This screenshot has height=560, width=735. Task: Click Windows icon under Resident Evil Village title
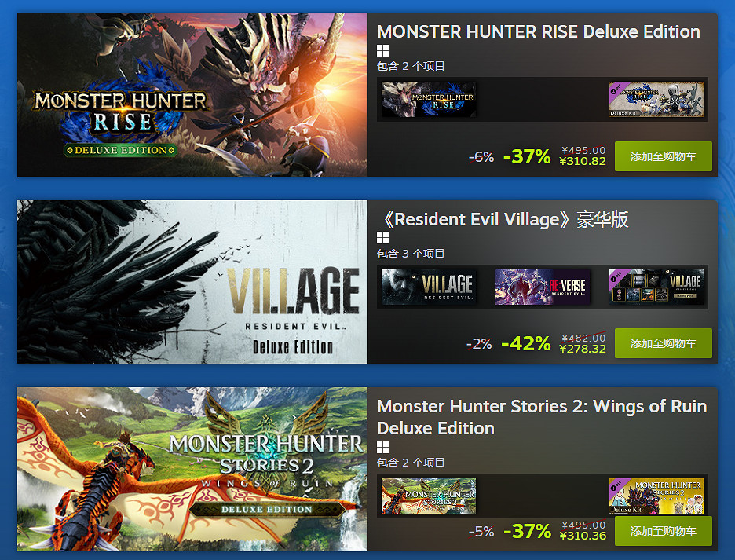(x=382, y=238)
